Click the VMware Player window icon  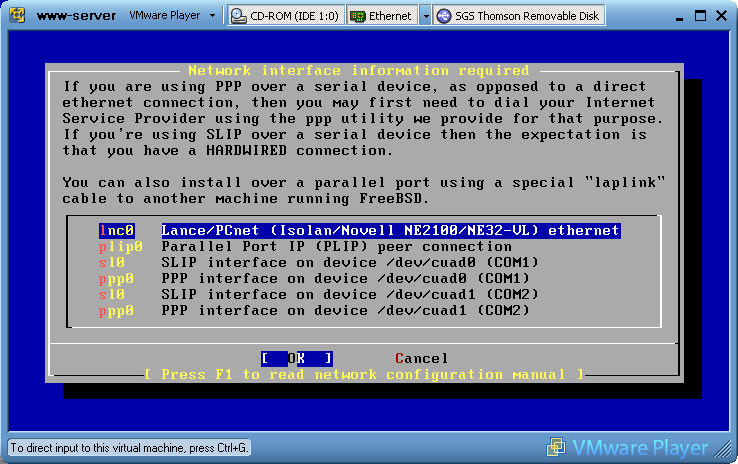17,15
